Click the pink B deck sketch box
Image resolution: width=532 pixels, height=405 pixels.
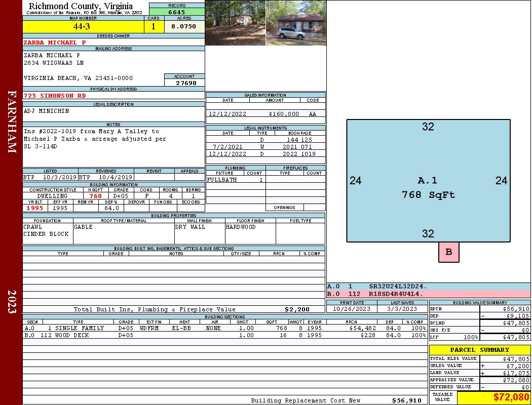448,252
